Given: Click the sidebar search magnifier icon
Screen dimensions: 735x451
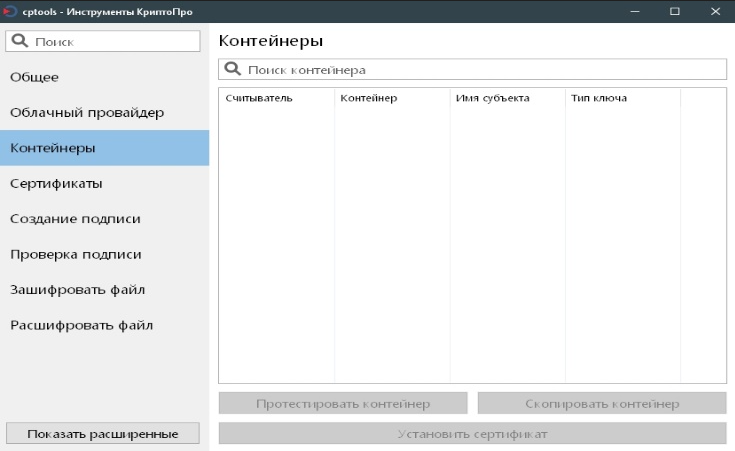Looking at the screenshot, I should click(x=20, y=41).
